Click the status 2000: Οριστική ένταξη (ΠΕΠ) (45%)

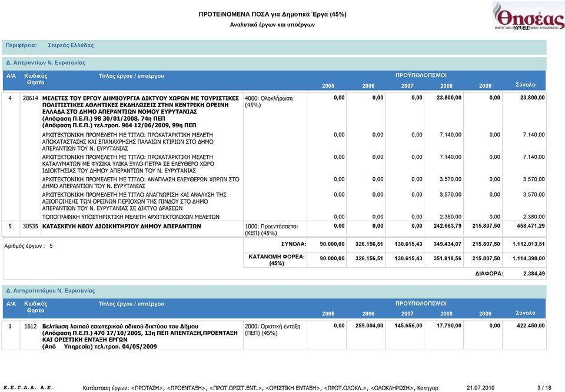(272, 330)
